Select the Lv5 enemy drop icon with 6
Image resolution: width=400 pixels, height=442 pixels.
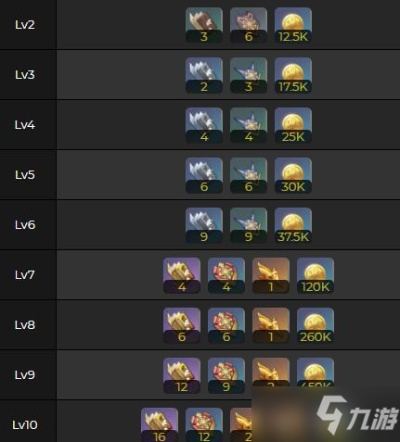249,175
